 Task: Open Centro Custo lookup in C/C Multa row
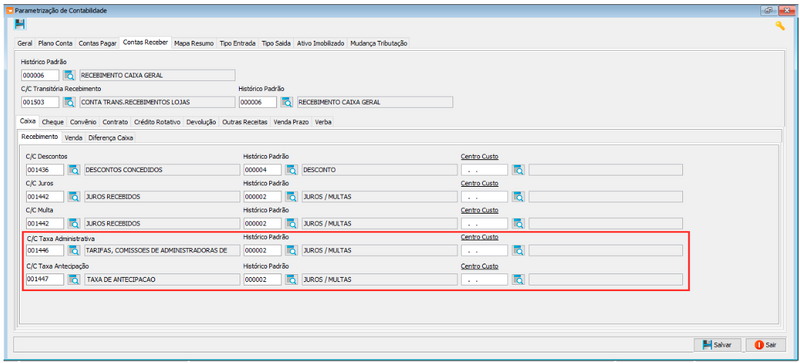[x=518, y=223]
